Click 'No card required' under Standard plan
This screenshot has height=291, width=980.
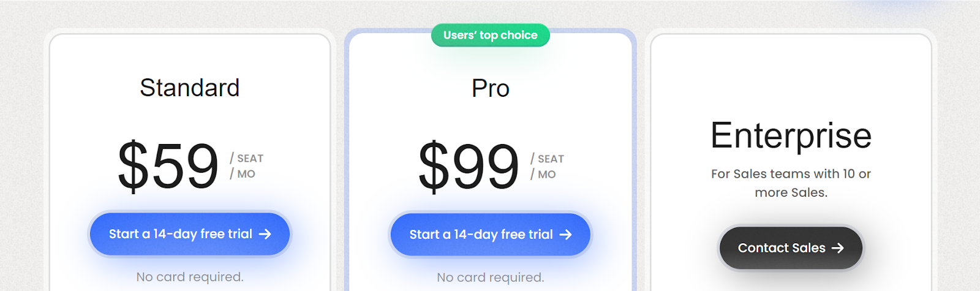pyautogui.click(x=189, y=277)
